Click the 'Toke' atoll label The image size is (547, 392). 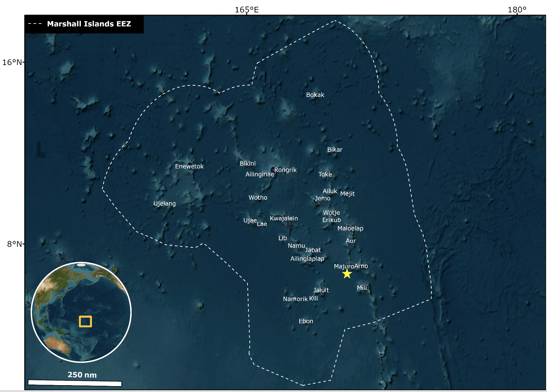coord(325,174)
